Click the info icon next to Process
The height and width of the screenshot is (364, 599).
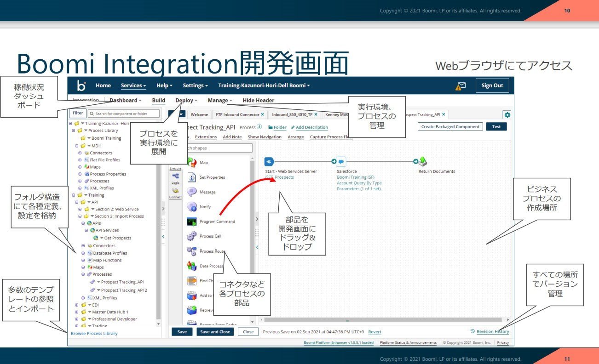(x=259, y=127)
